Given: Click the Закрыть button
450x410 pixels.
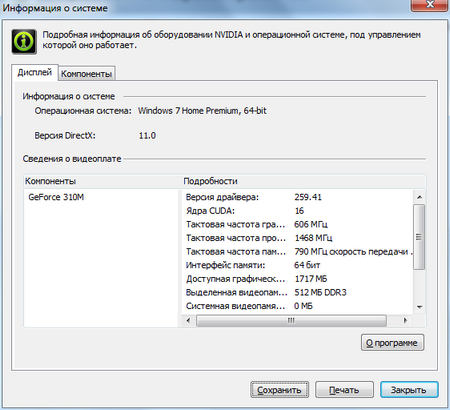Looking at the screenshot, I should pyautogui.click(x=409, y=389).
